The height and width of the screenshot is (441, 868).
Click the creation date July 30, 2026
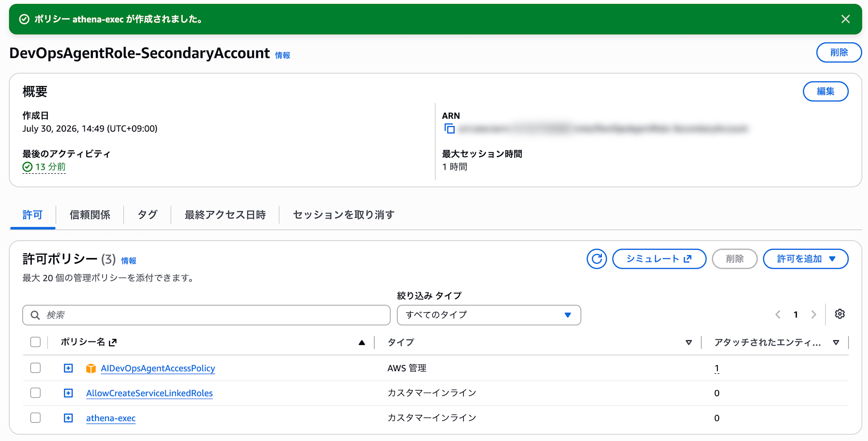(x=90, y=129)
